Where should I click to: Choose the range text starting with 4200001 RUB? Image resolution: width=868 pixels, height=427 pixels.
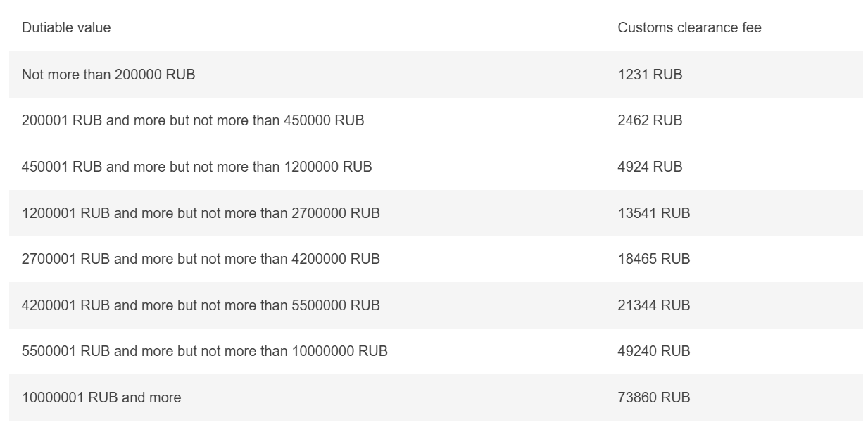[x=201, y=305]
